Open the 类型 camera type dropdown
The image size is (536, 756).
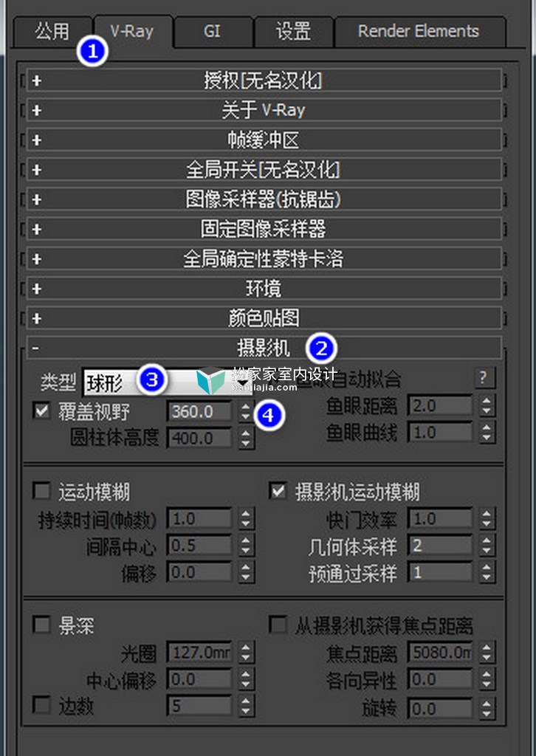pyautogui.click(x=168, y=383)
